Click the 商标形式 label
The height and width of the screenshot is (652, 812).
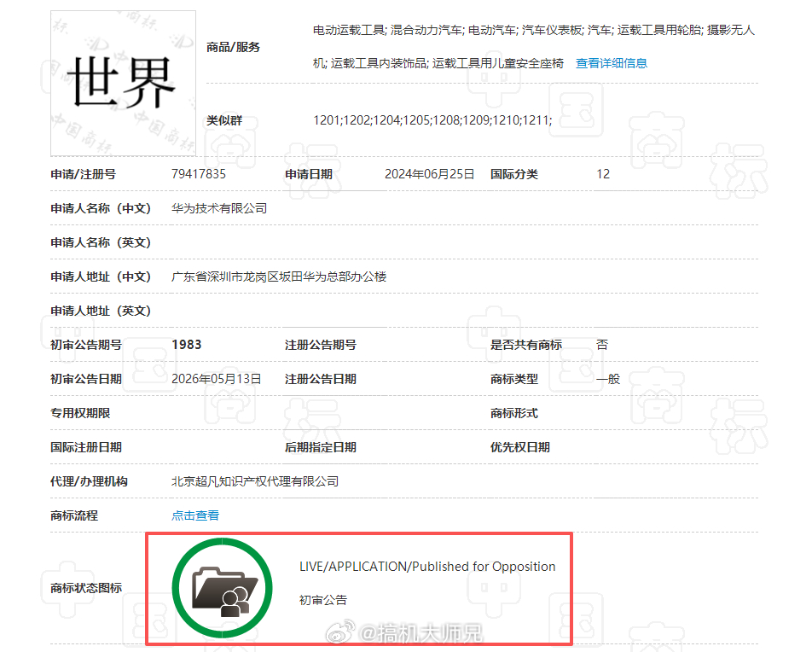tap(514, 413)
